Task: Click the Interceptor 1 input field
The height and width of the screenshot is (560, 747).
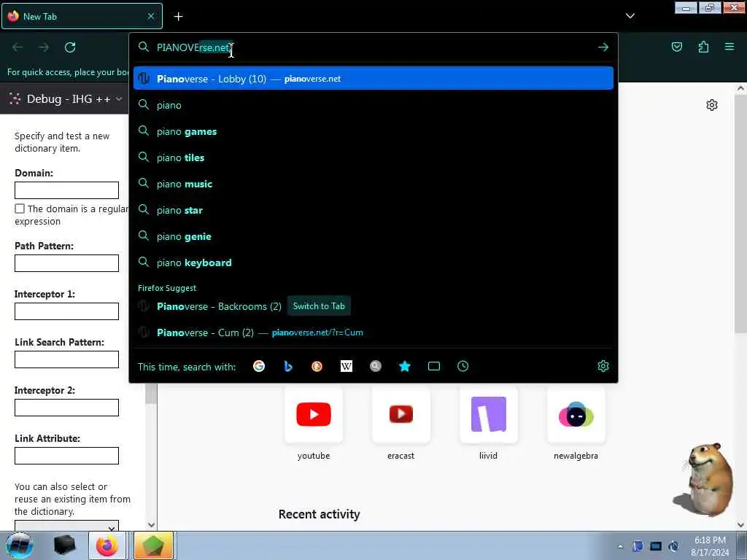Action: [66, 311]
